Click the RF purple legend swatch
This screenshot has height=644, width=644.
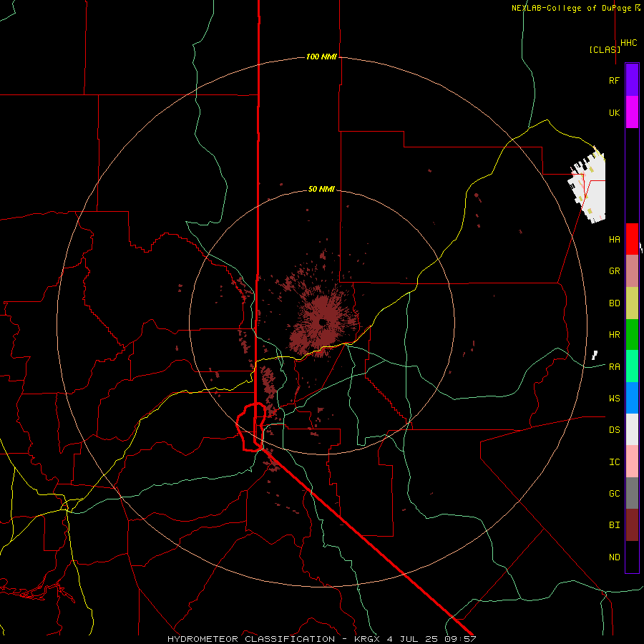632,80
